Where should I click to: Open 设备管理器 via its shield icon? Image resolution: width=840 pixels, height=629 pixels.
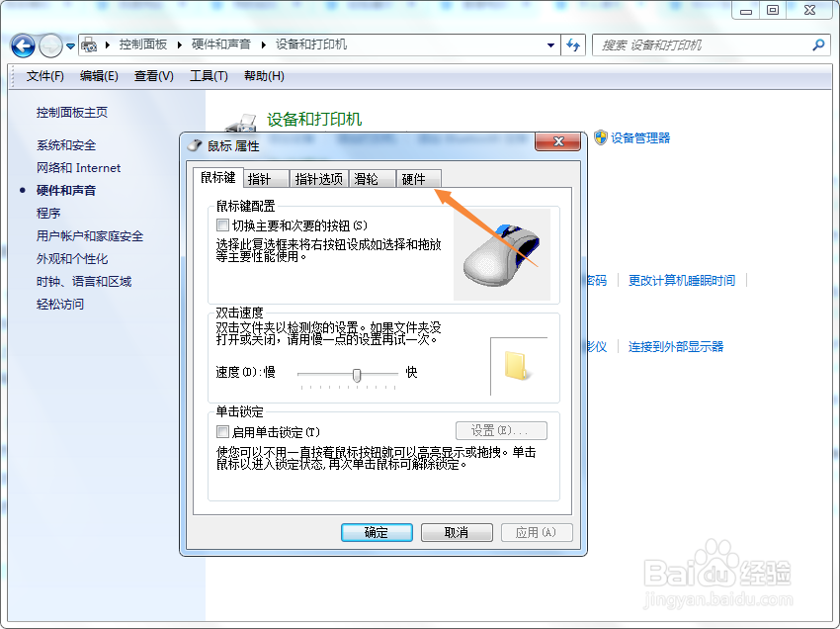pos(601,138)
